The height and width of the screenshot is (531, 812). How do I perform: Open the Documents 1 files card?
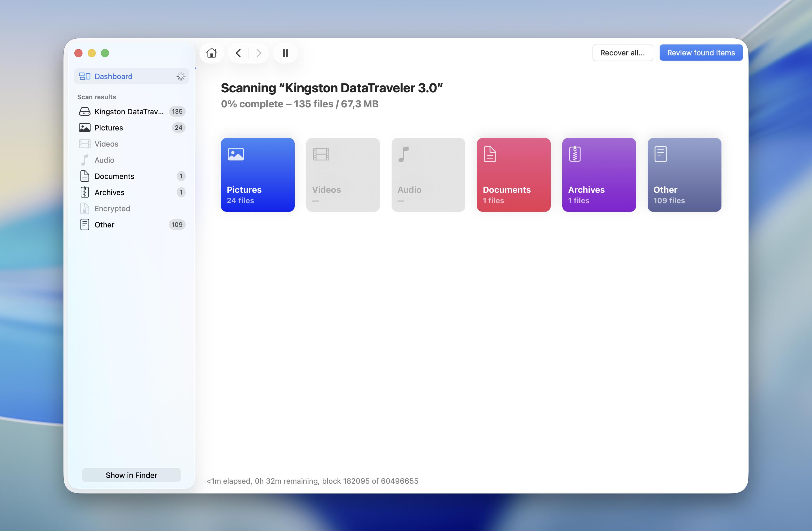point(514,175)
